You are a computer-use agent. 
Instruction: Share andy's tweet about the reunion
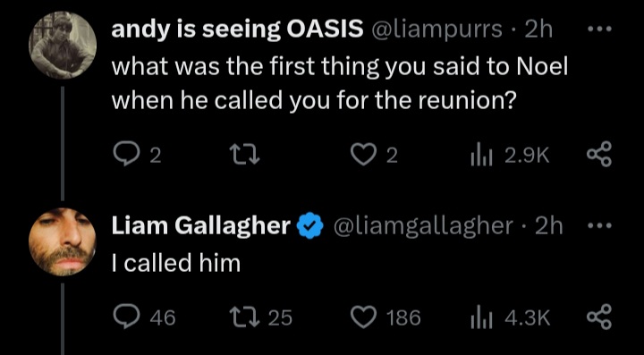[x=599, y=155]
